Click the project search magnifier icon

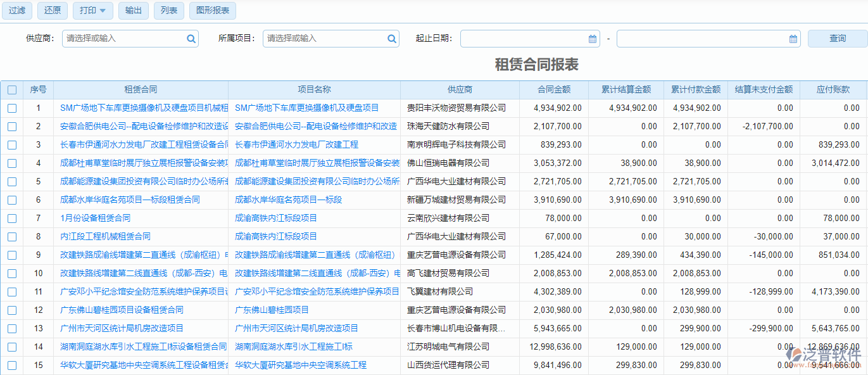point(392,38)
